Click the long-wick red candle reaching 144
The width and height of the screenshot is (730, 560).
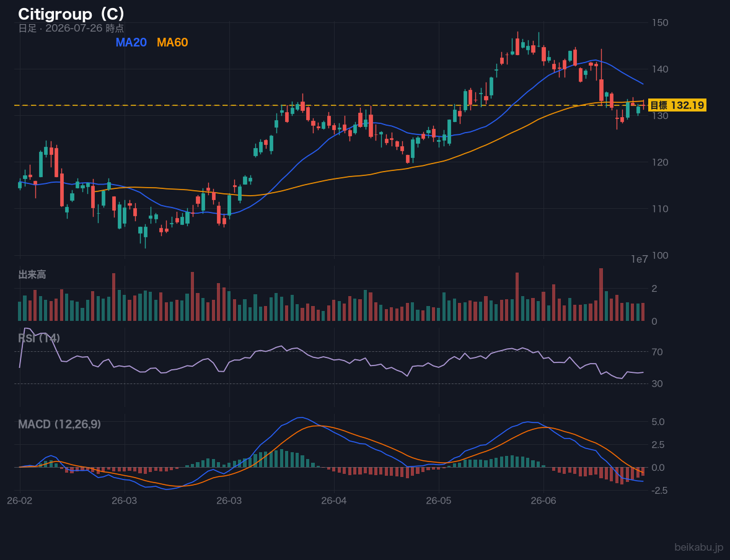pos(601,74)
